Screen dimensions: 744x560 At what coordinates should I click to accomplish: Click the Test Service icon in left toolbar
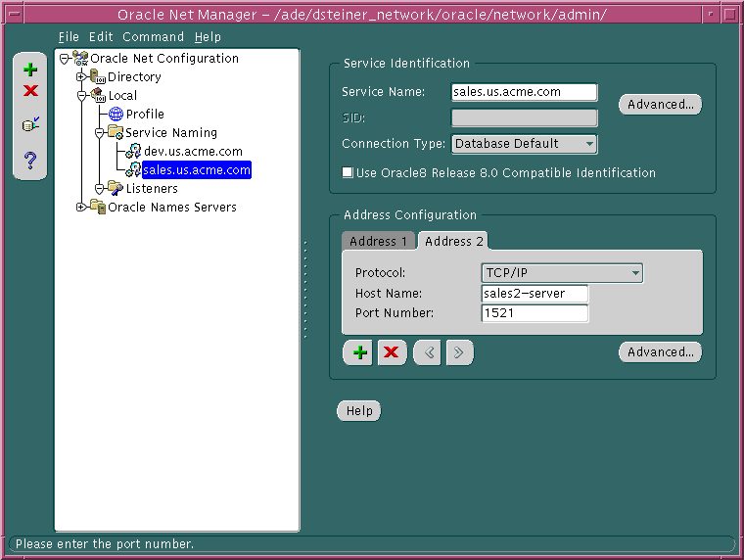coord(30,125)
